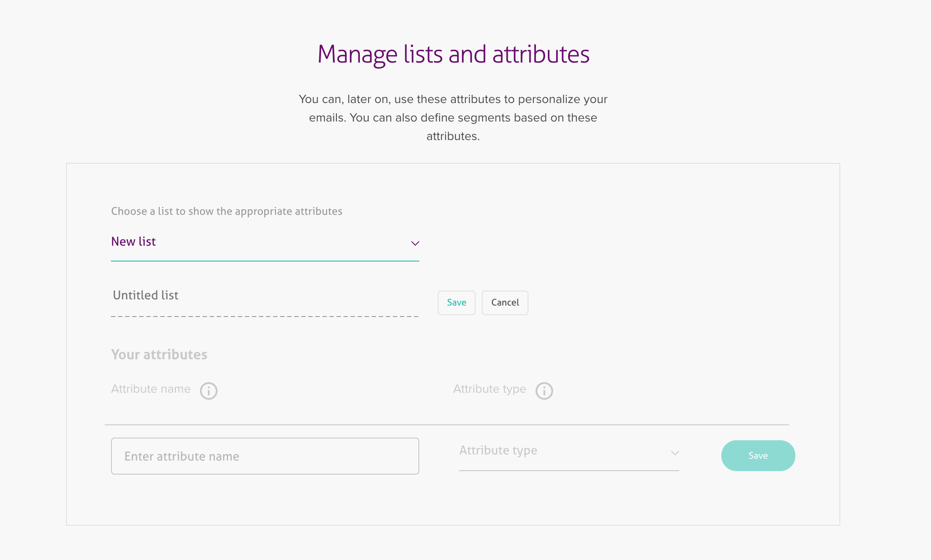
Task: Click the Your attributes heading
Action: pos(159,355)
